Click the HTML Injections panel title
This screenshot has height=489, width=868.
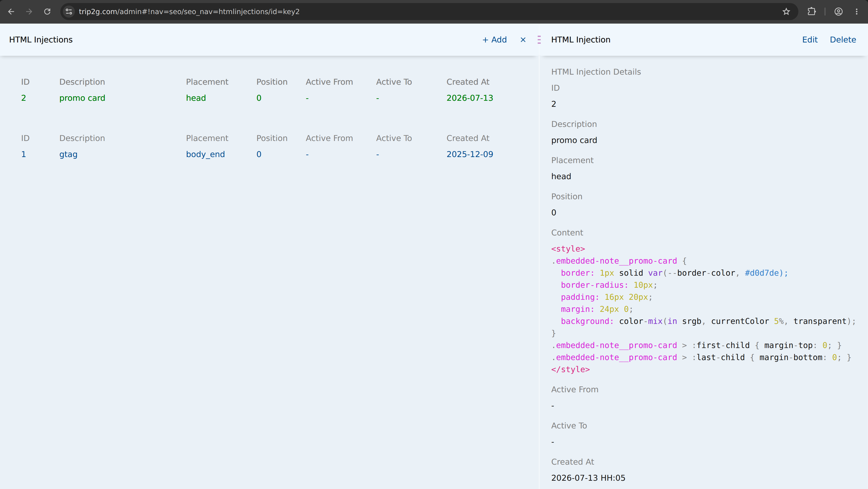[41, 40]
